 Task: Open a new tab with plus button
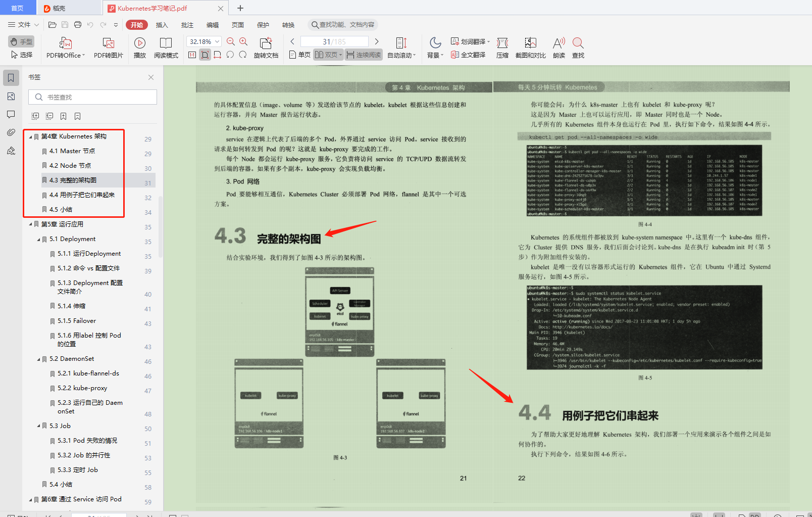click(240, 8)
